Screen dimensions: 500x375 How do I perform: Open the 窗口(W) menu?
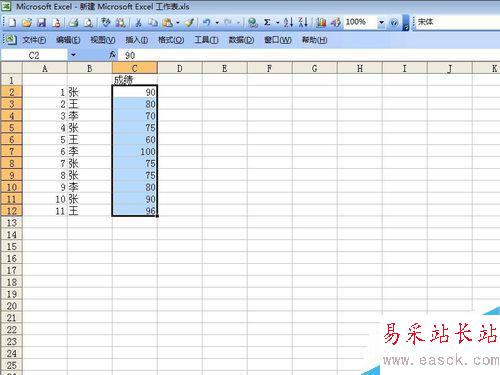pos(278,40)
